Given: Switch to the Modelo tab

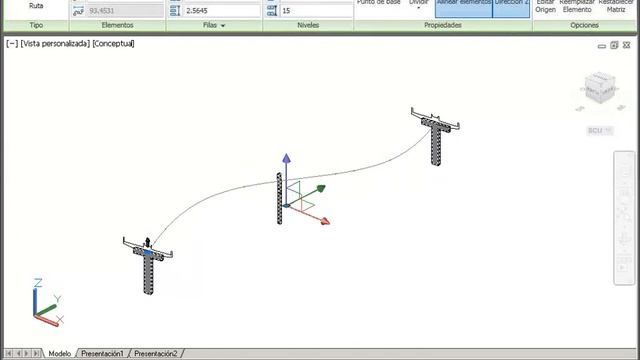Looking at the screenshot, I should pyautogui.click(x=60, y=353).
